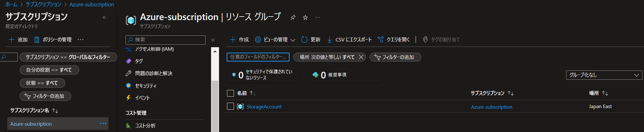This screenshot has width=644, height=132.
Task: Click the subscriptions search box with magnifier
Action: 9,57
